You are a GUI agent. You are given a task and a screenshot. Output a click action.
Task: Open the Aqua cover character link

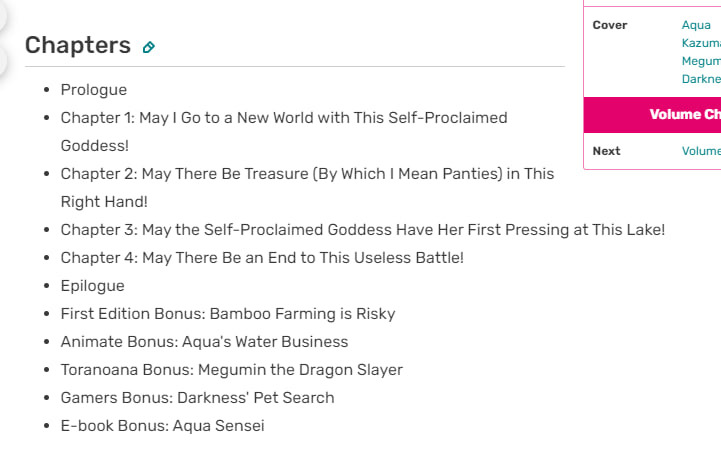tap(696, 25)
